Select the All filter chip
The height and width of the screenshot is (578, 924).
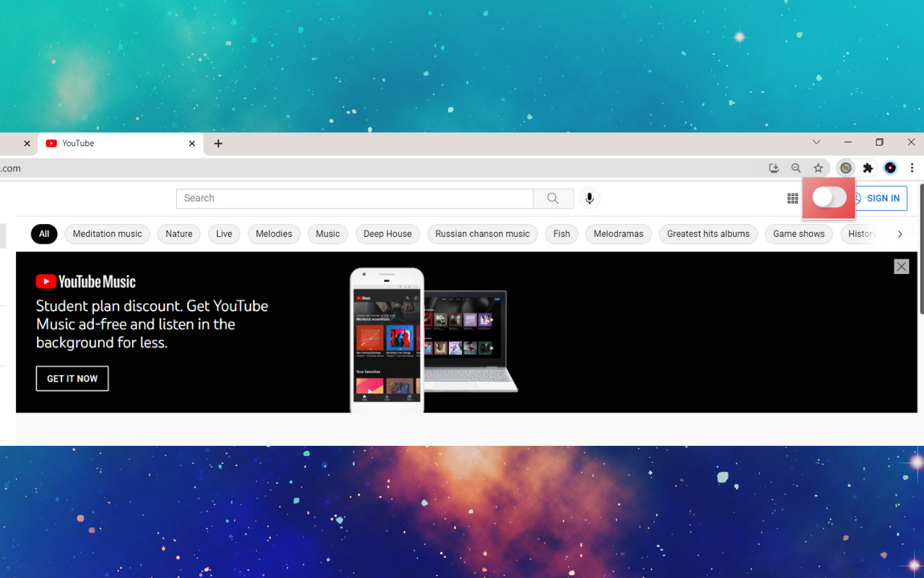44,234
